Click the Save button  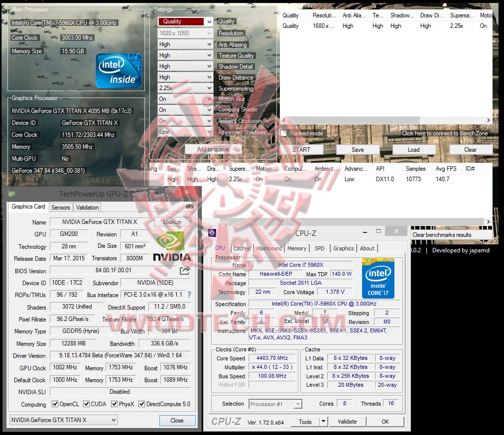(358, 149)
